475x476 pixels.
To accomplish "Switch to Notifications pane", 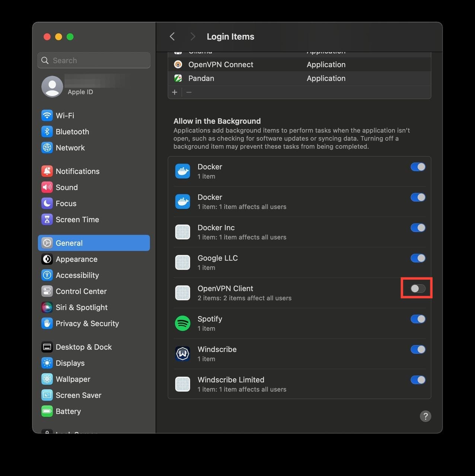I will pyautogui.click(x=94, y=171).
